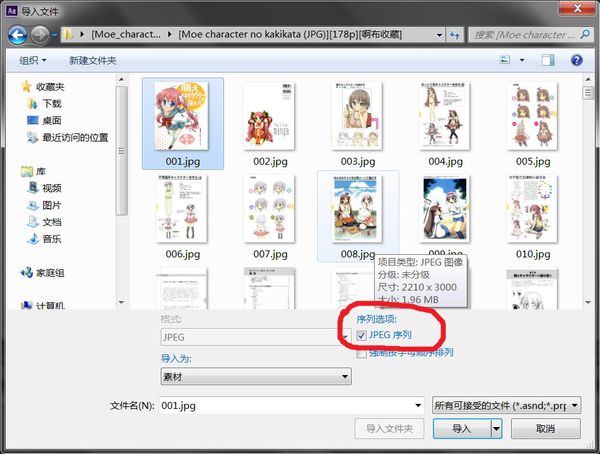The image size is (600, 454).
Task: Open the 文档 documents library
Action: [44, 222]
